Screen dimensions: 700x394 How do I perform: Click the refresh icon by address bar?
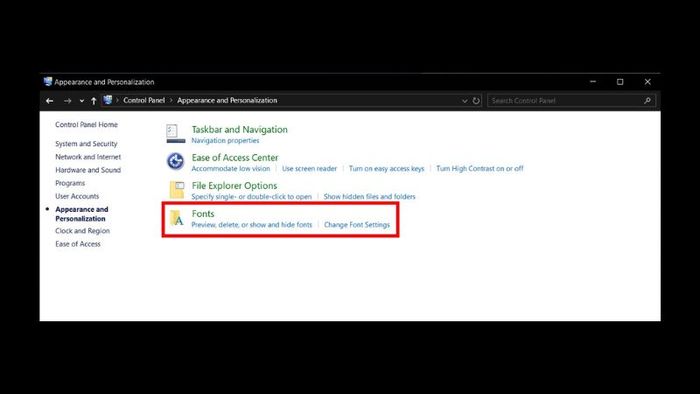tap(476, 100)
